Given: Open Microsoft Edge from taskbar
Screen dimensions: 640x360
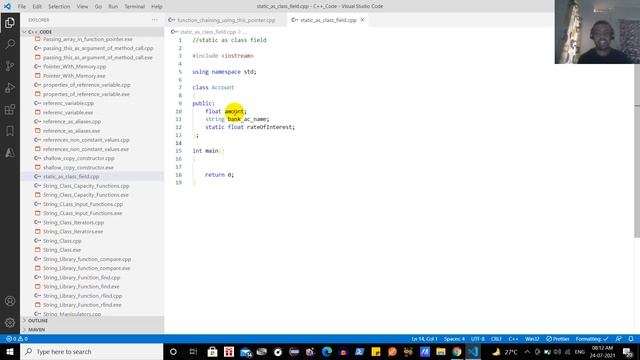Looking at the screenshot, I should click(x=327, y=351).
